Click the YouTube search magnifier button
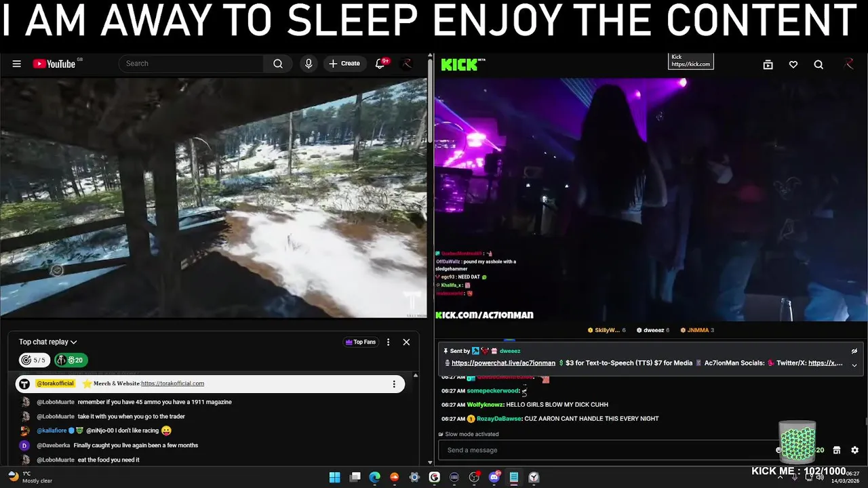 click(x=278, y=64)
